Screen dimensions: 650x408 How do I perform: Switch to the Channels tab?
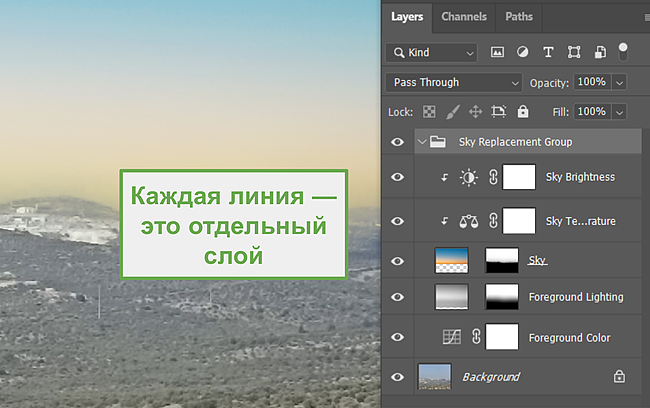(x=464, y=17)
